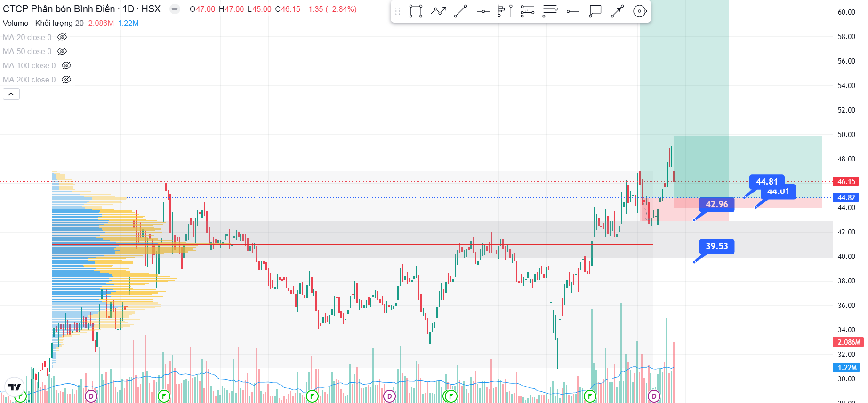Open the rightmost green F earnings marker

[590, 396]
